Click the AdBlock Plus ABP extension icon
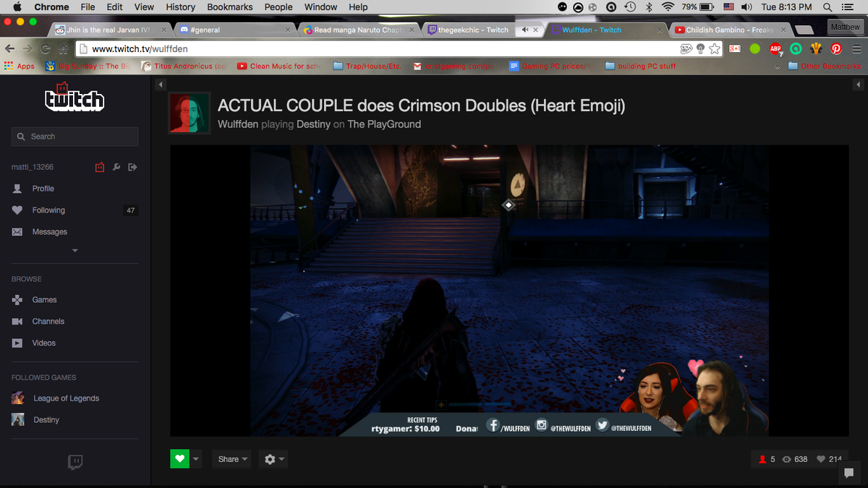Image resolution: width=868 pixels, height=488 pixels. 775,49
